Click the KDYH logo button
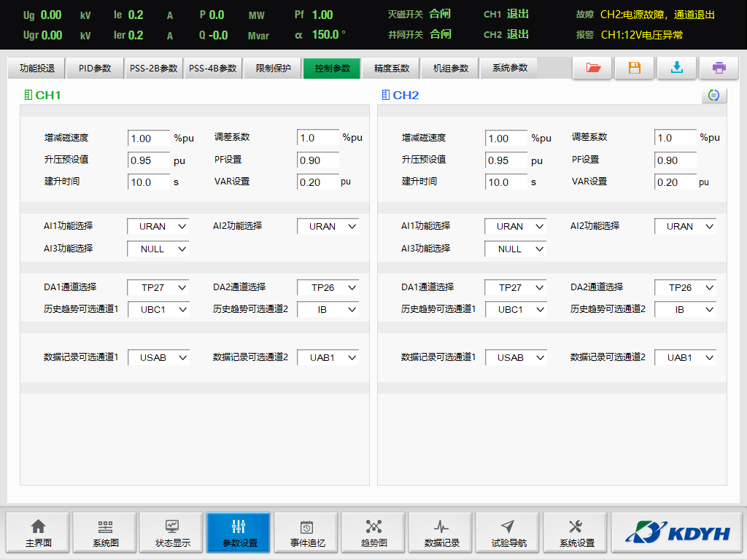747x560 pixels. click(x=677, y=534)
